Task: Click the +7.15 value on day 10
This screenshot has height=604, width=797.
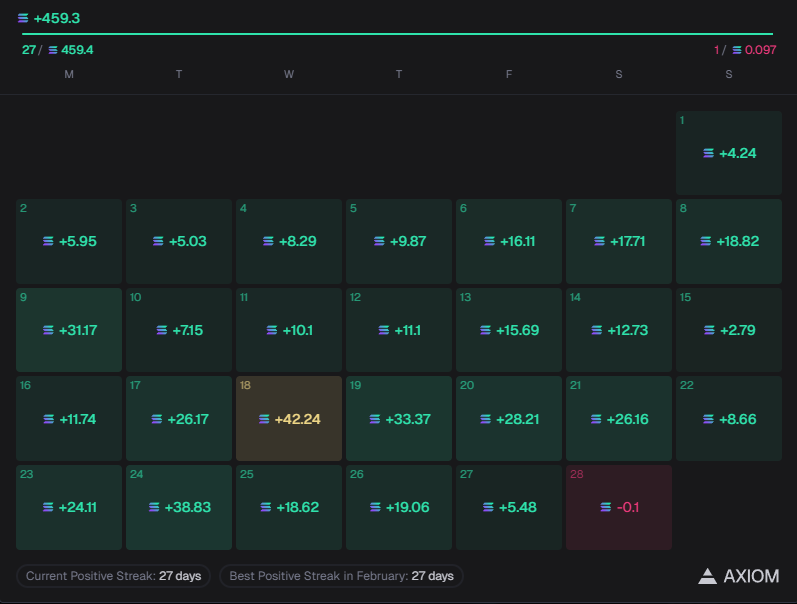Action: tap(188, 330)
